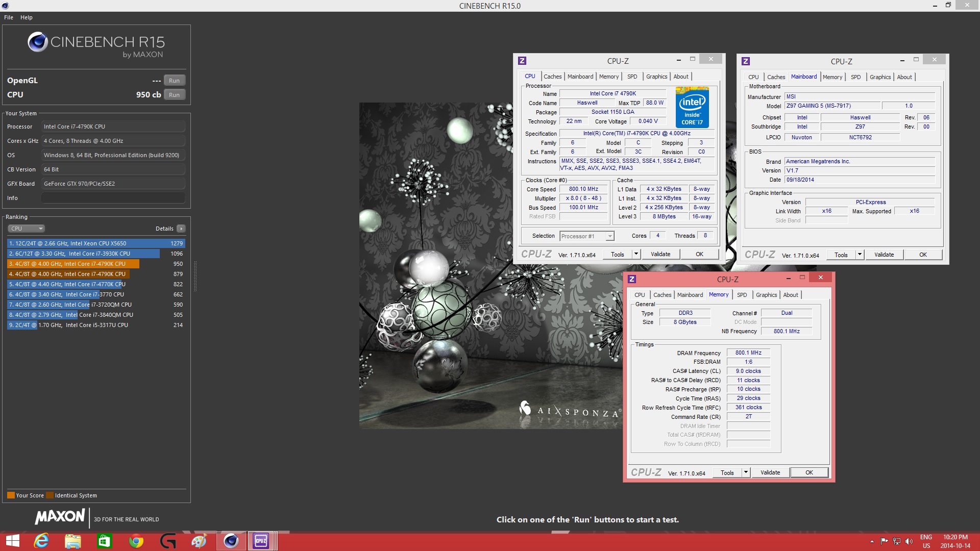Open Memory tab in Mainboard CPU-Z window
Image resolution: width=980 pixels, height=551 pixels.
(x=832, y=77)
